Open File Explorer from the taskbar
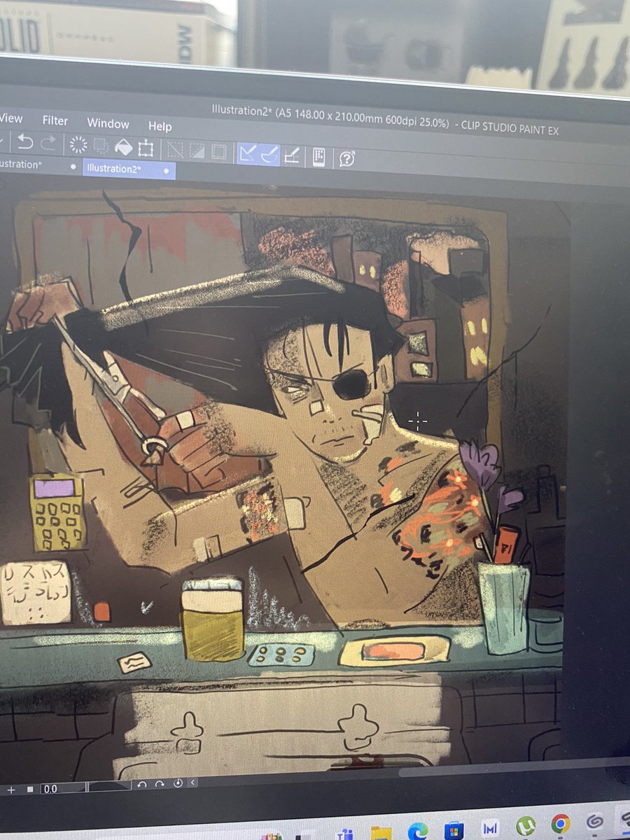Image resolution: width=630 pixels, height=840 pixels. [381, 833]
